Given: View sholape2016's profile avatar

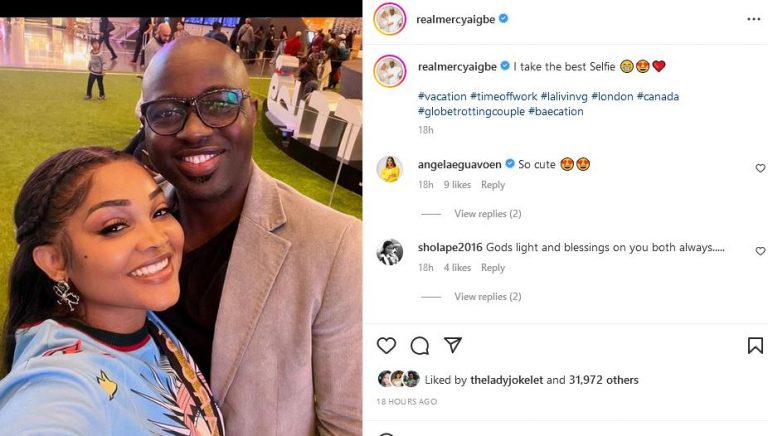Looking at the screenshot, I should pyautogui.click(x=389, y=252).
